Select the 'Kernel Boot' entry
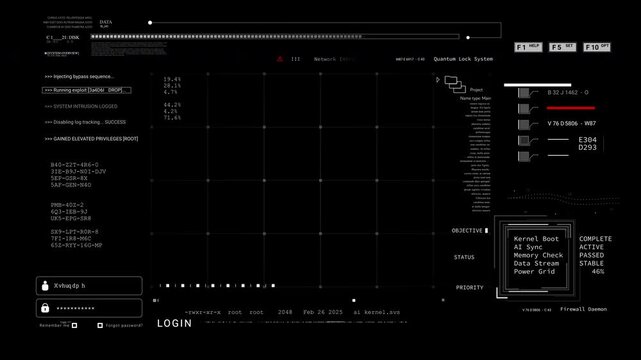 tap(536, 239)
